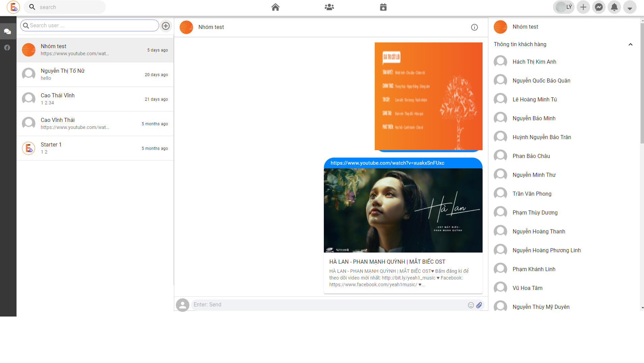Click the Starter 1 logo avatar
Image resolution: width=644 pixels, height=363 pixels.
pyautogui.click(x=29, y=148)
